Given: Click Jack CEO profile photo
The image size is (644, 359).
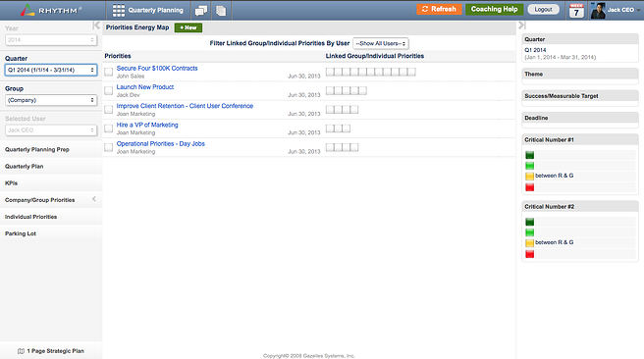Looking at the screenshot, I should [x=598, y=11].
